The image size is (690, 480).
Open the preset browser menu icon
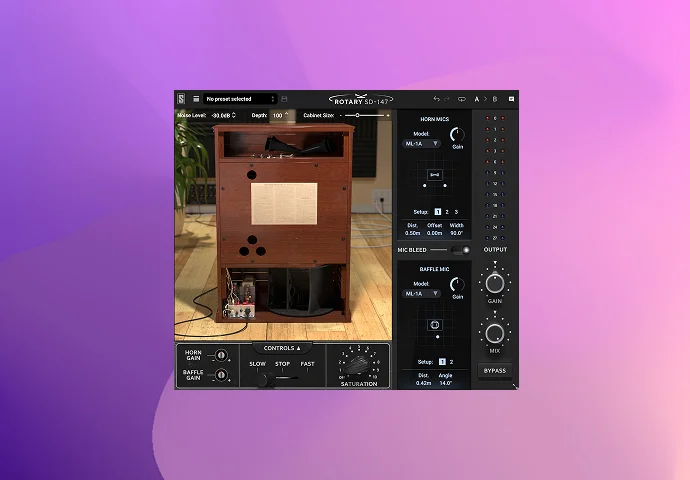tap(196, 99)
